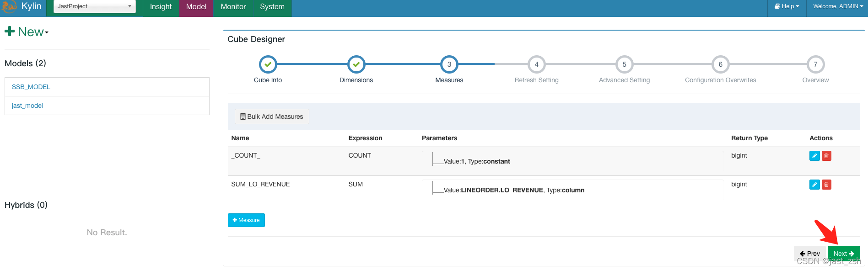Open the Help dropdown menu

[x=787, y=6]
